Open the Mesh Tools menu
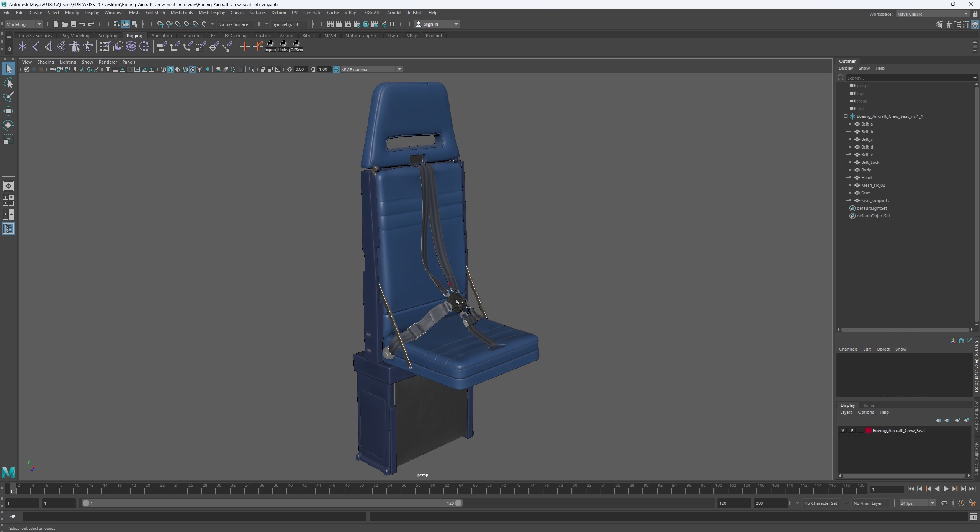 tap(182, 13)
